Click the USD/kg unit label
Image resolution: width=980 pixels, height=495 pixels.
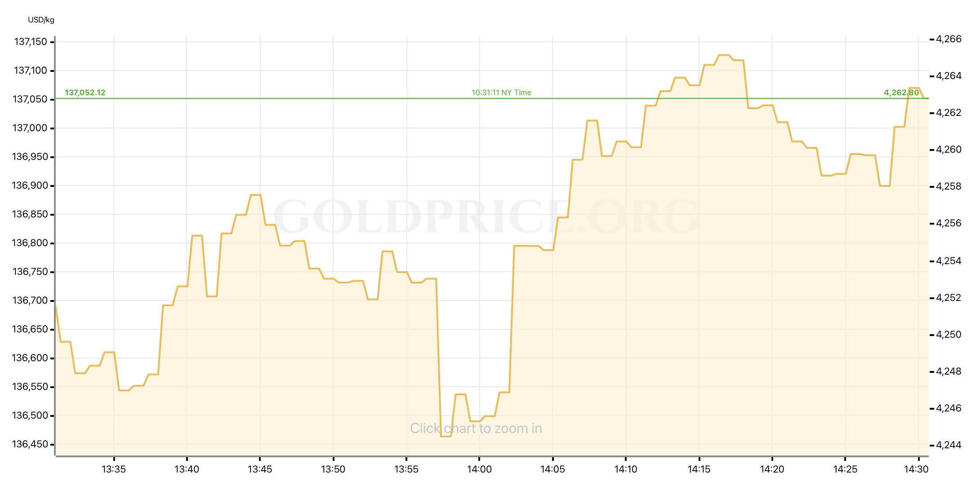41,20
